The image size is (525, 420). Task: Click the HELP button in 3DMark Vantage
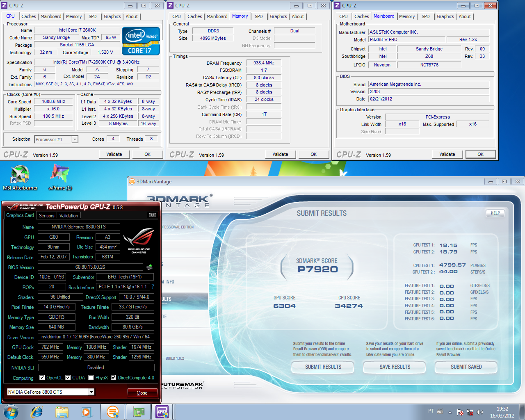coord(495,213)
